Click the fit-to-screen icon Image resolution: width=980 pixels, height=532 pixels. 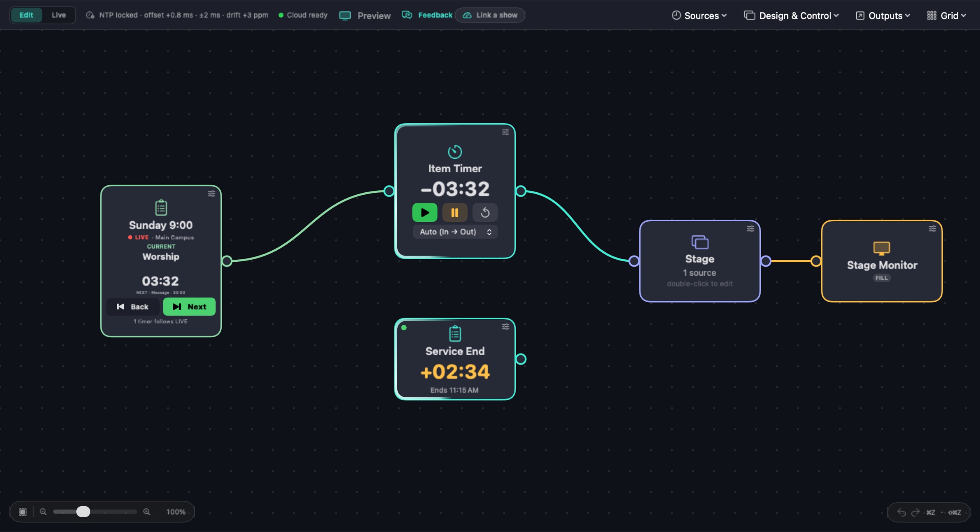(23, 512)
